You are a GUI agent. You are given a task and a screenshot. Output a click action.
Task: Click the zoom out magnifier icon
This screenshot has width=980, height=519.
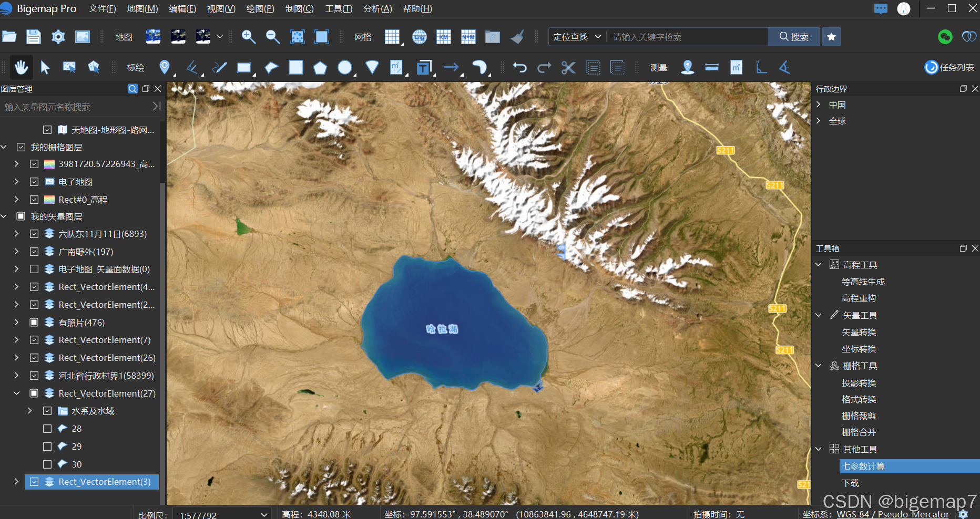point(273,37)
